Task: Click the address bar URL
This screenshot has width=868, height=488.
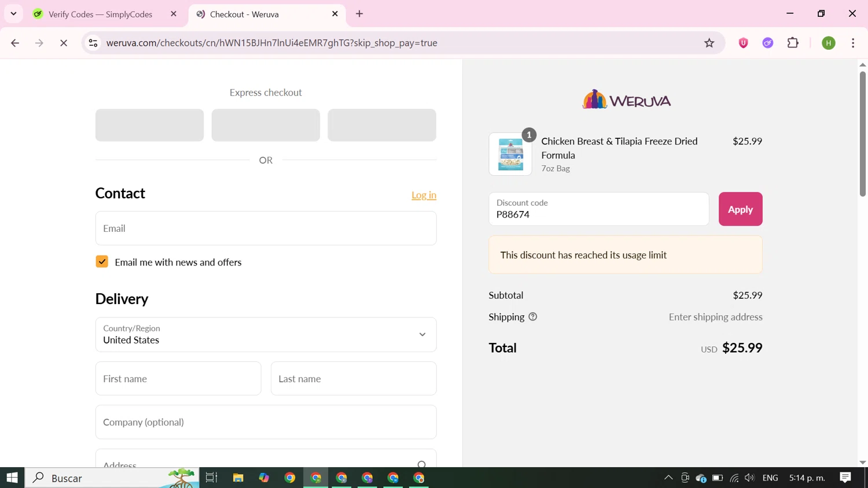Action: point(272,43)
